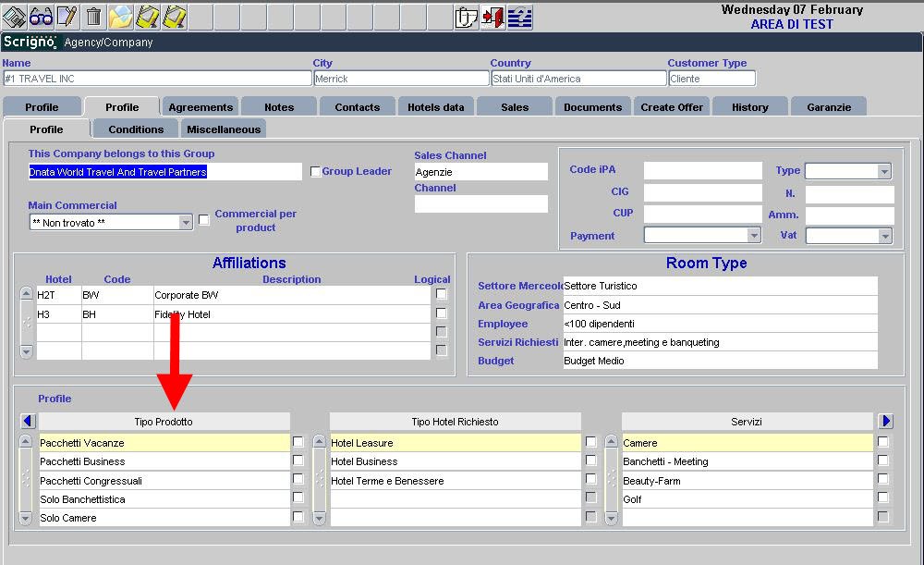Select the Banchetti - Meeting row
Screen dimensions: 924x565
(747, 461)
